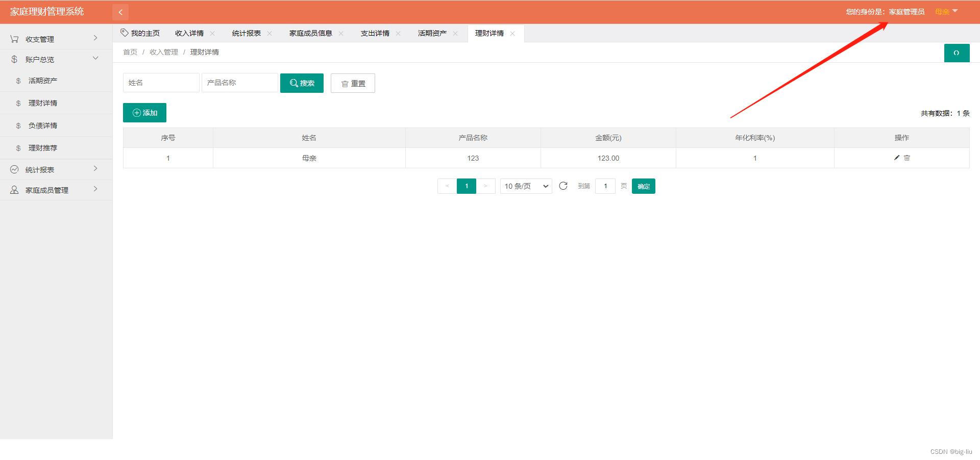Close the 支出详情 tab
This screenshot has width=980, height=460.
[398, 34]
